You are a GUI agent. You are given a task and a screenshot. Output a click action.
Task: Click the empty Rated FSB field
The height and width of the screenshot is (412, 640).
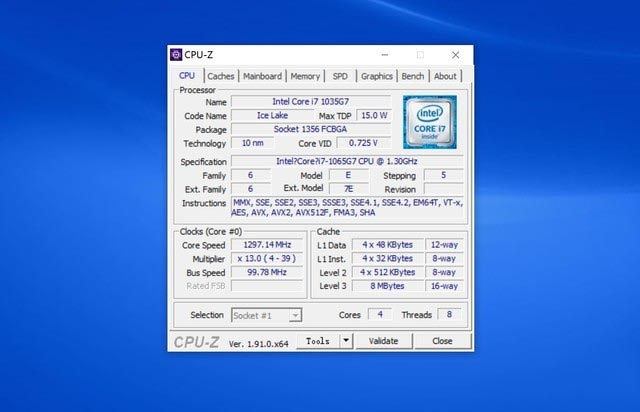[x=267, y=286]
